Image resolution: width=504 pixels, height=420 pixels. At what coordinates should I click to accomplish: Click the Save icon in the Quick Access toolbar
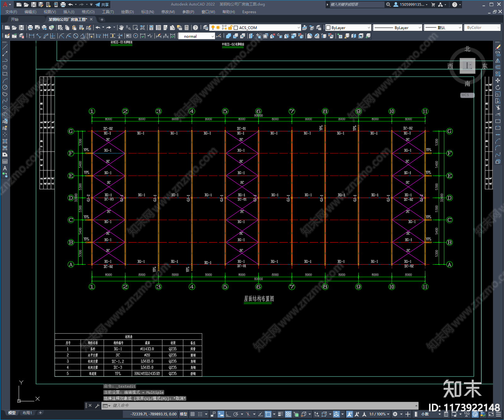click(33, 4)
